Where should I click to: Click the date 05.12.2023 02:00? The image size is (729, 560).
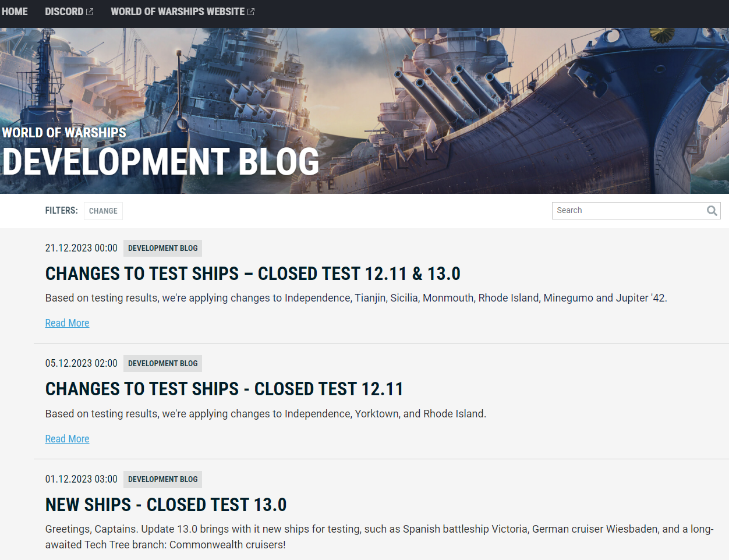(82, 363)
